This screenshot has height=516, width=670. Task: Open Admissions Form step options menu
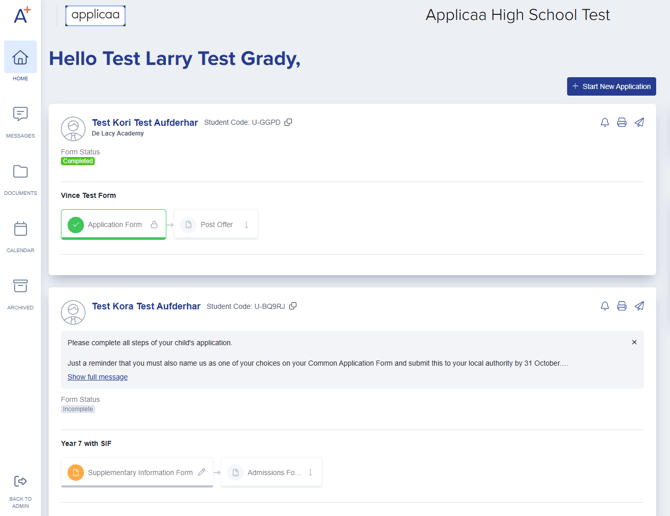(x=311, y=473)
